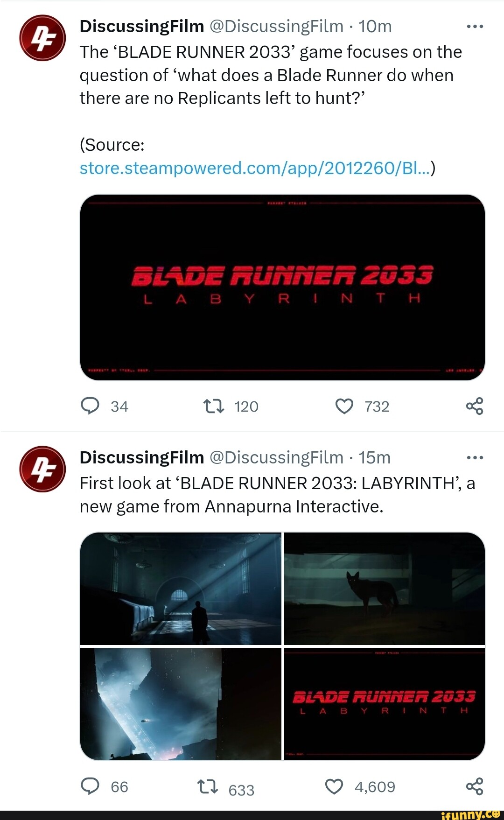Like the tweet with 4,609 likes
504x820 pixels.
tap(334, 787)
